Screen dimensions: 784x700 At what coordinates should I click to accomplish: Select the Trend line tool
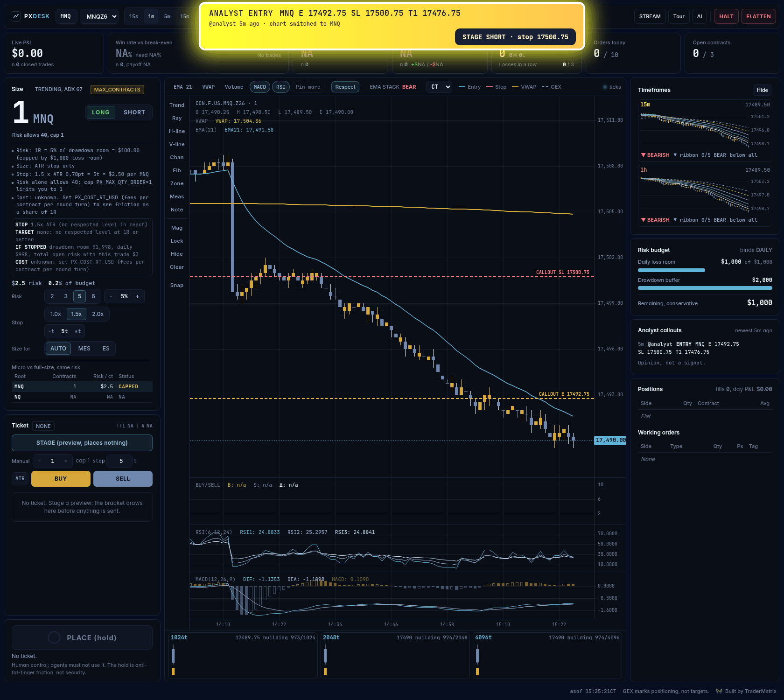[x=177, y=105]
